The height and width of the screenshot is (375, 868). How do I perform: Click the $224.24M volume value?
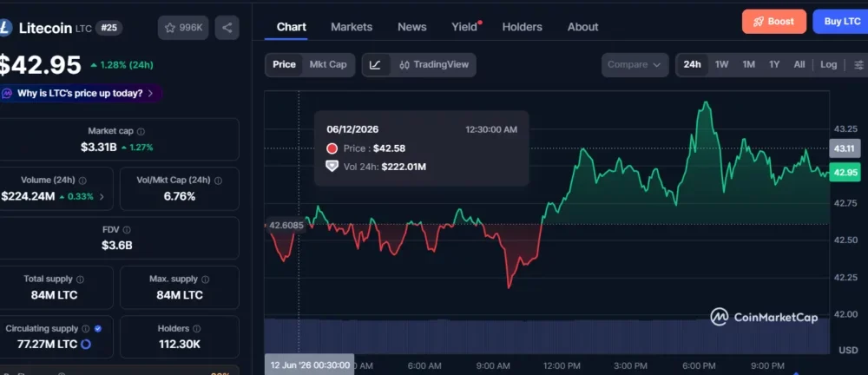[x=28, y=196]
